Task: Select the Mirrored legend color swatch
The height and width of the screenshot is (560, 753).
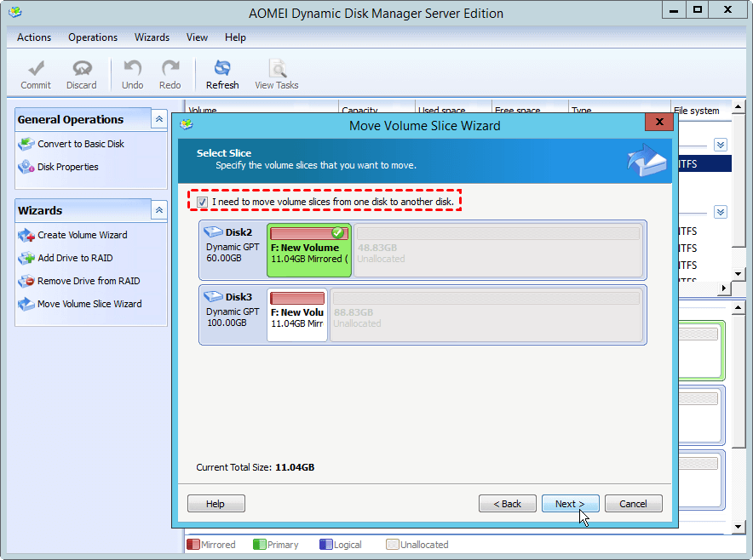Action: coord(193,545)
